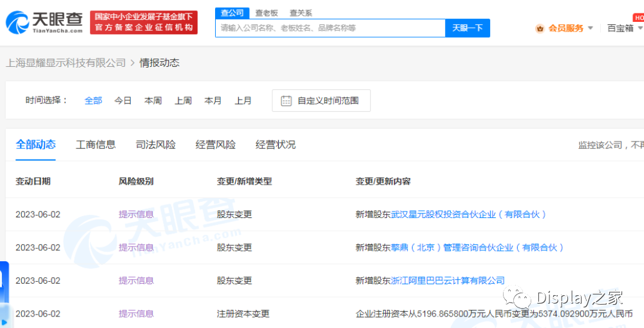Screen dimensions: 644x328
Task: Click the 变动日期 column header
Action: pyautogui.click(x=33, y=181)
